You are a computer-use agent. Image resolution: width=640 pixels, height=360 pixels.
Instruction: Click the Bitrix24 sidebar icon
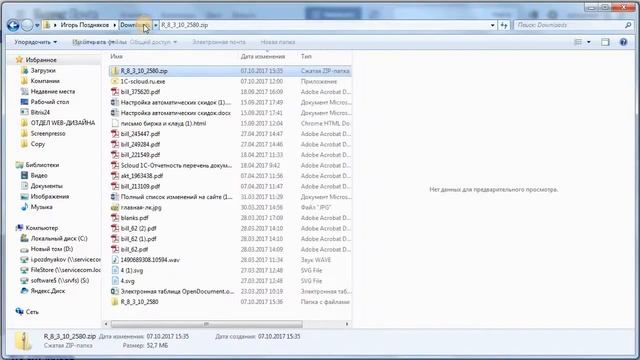pyautogui.click(x=24, y=112)
